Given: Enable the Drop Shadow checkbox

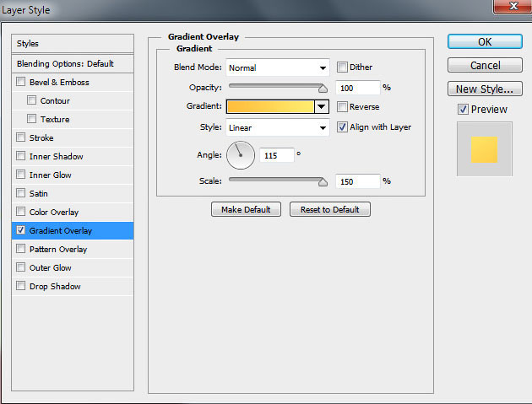Looking at the screenshot, I should point(21,286).
